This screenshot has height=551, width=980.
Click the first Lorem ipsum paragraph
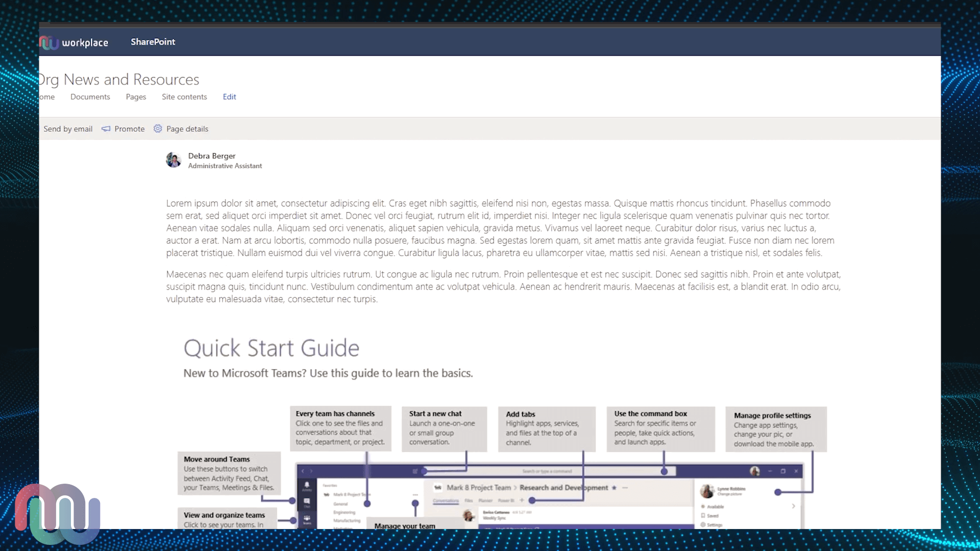tap(500, 228)
